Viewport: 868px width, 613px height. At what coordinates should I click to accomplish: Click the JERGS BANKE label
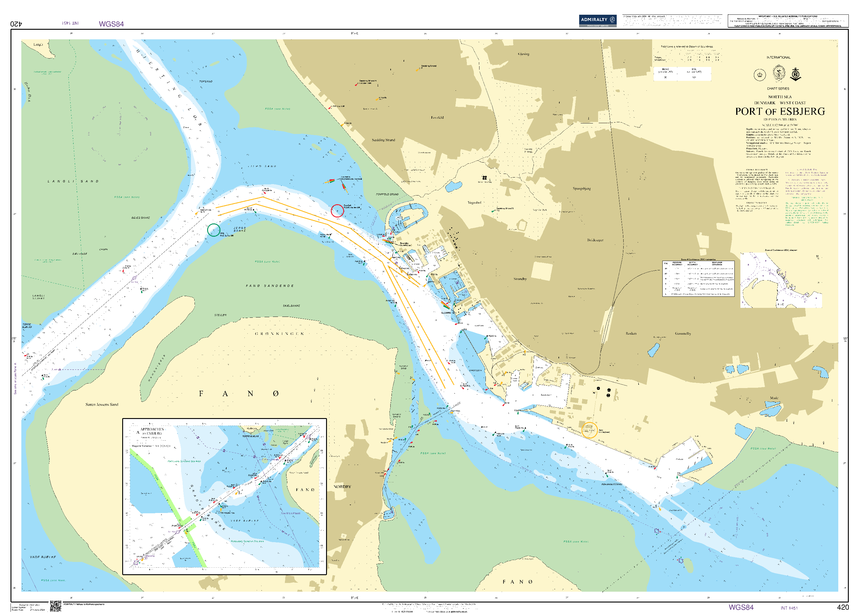pyautogui.click(x=240, y=229)
